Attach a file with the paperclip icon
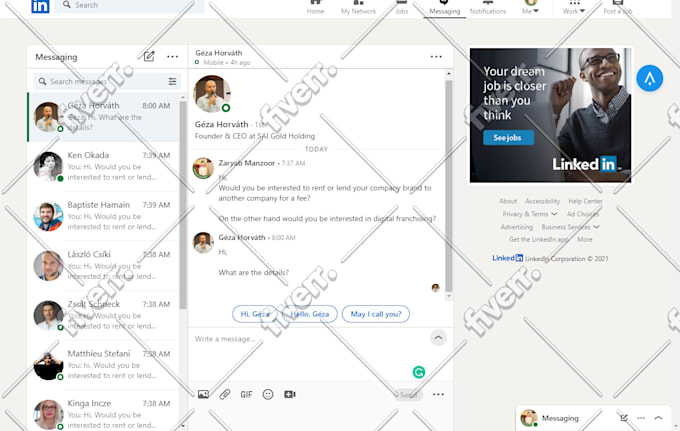 (225, 394)
